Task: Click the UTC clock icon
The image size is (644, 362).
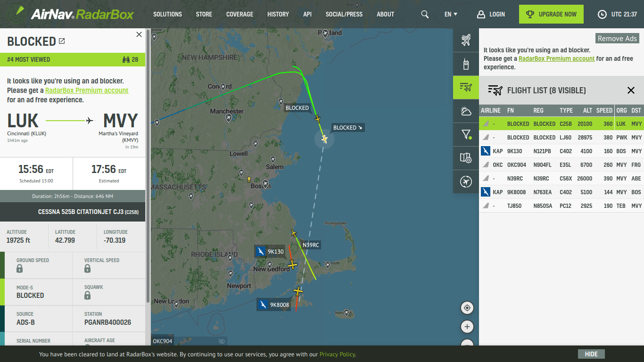Action: 602,14
